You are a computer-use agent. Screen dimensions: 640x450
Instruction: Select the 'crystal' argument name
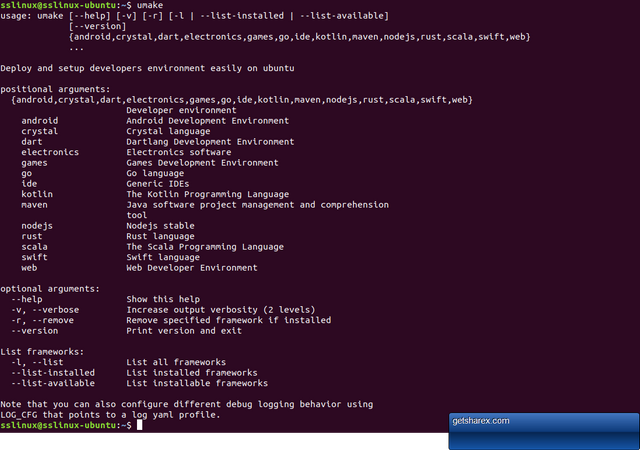(x=40, y=131)
